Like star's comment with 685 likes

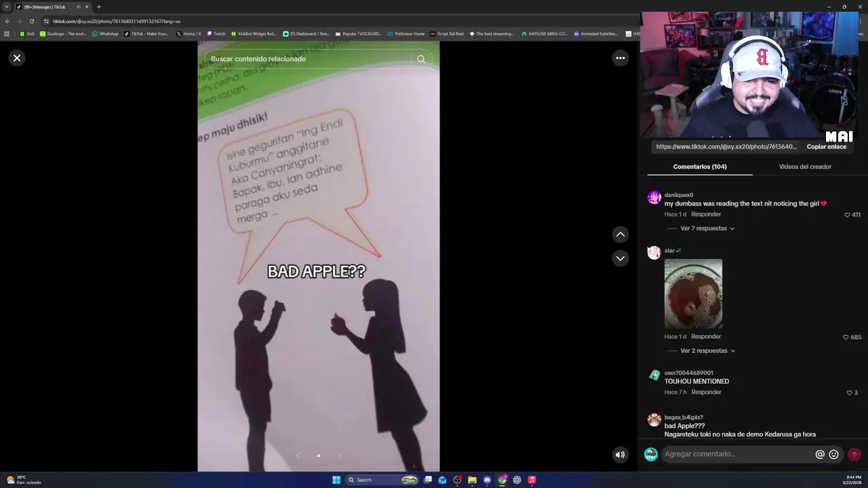click(846, 338)
